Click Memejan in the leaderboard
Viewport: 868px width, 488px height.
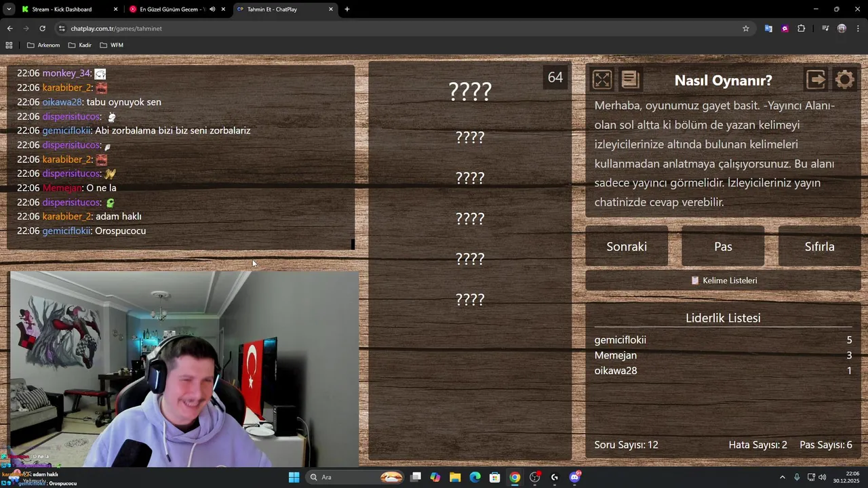coord(616,355)
